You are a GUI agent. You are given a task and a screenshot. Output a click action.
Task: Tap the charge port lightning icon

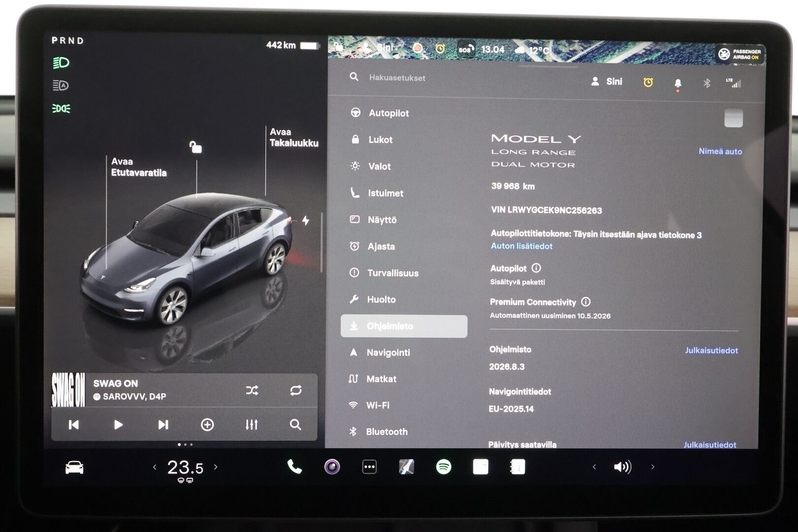click(x=305, y=220)
